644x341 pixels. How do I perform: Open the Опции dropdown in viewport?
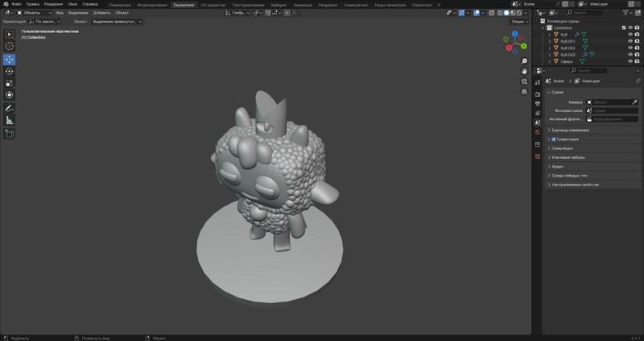(520, 22)
